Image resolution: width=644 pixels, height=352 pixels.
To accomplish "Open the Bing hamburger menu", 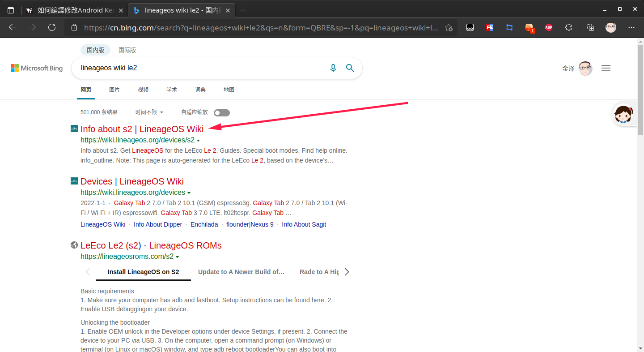I will (606, 69).
